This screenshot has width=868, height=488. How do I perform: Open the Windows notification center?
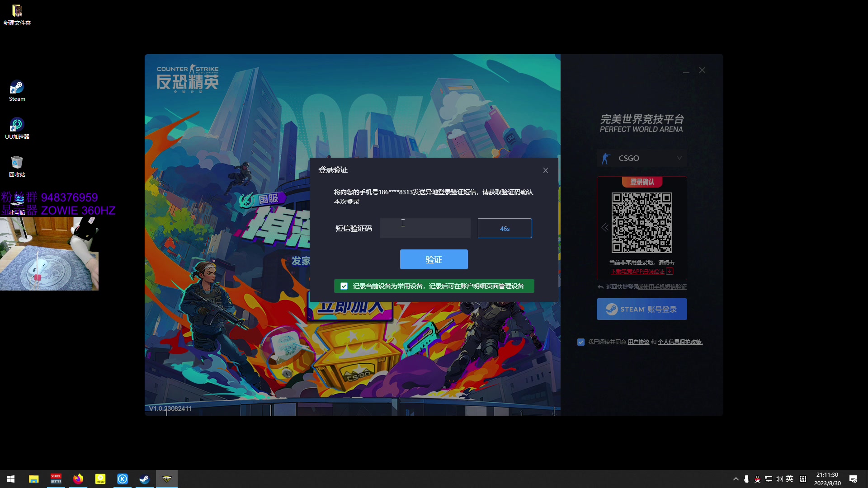click(853, 479)
